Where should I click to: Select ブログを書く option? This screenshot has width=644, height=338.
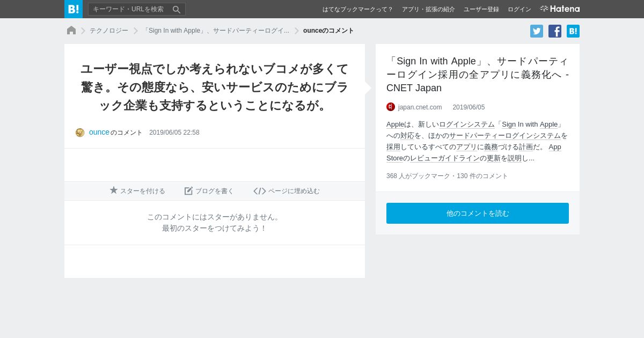[209, 191]
